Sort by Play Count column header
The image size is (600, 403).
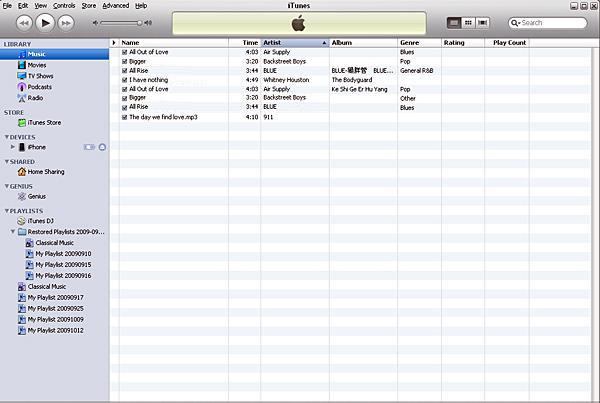507,42
